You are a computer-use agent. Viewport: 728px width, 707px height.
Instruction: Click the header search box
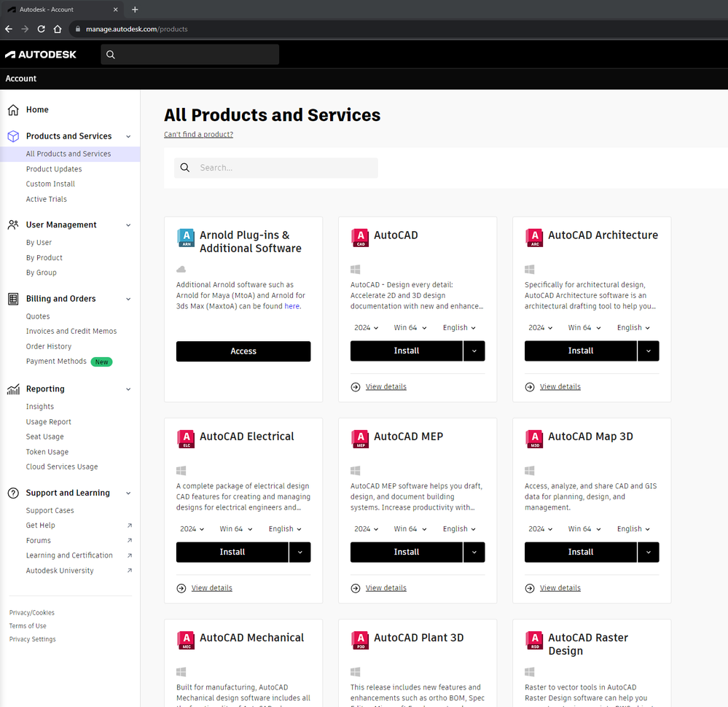coord(190,55)
